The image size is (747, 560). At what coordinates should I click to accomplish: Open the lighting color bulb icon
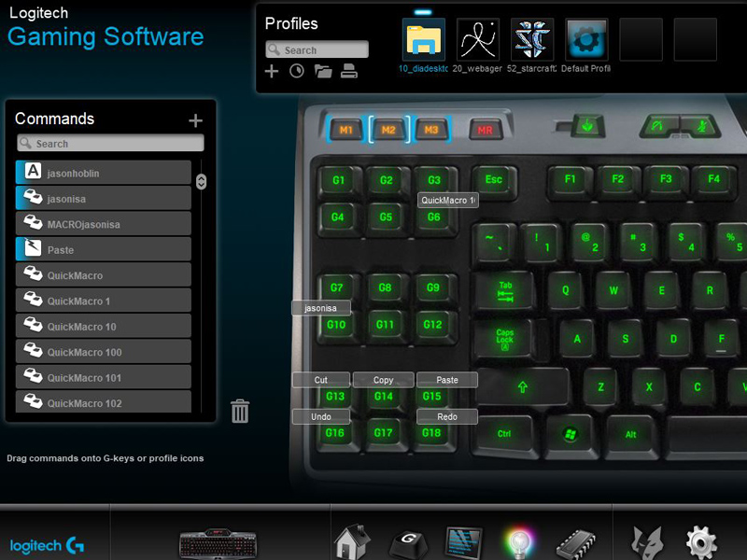pyautogui.click(x=519, y=543)
